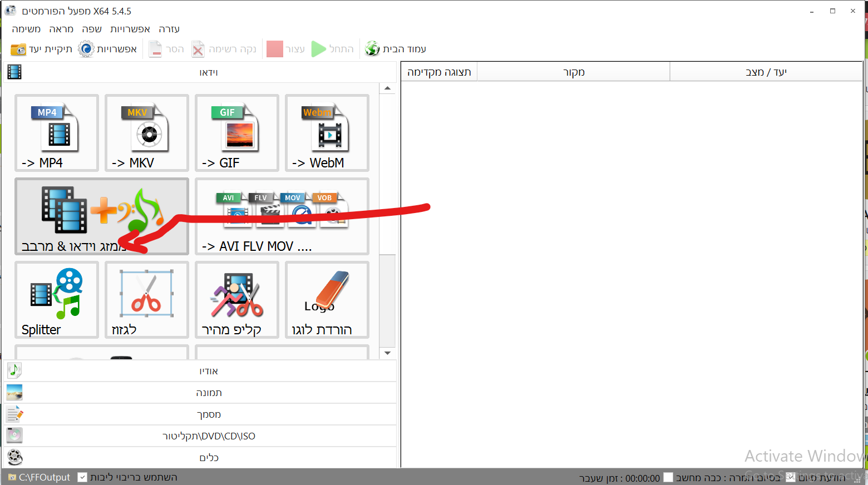
Task: Open the output folder (תיקיית יעד) toolbar button
Action: (x=42, y=49)
